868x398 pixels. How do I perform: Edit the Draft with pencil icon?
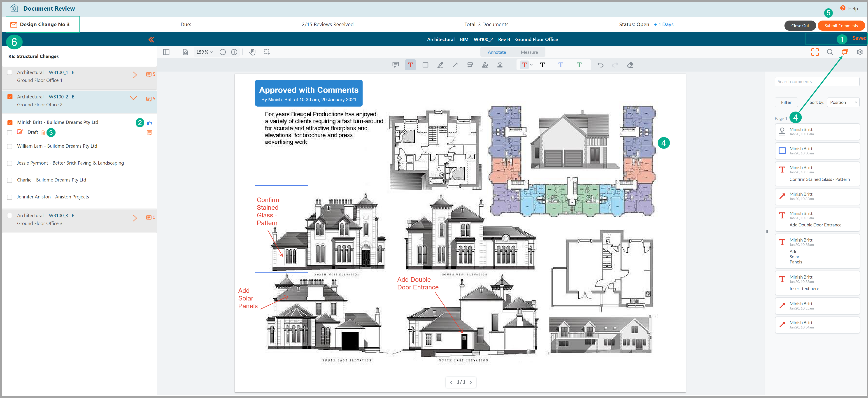pos(20,132)
